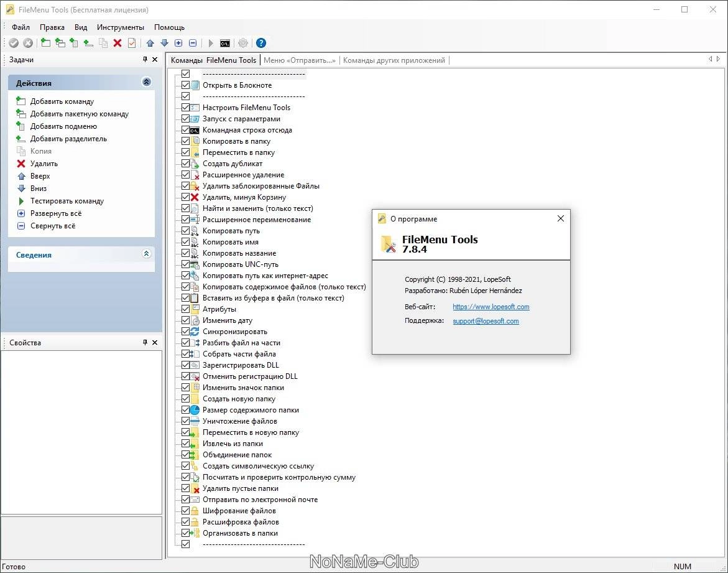Disable Организовать в папки checkbox

185,533
